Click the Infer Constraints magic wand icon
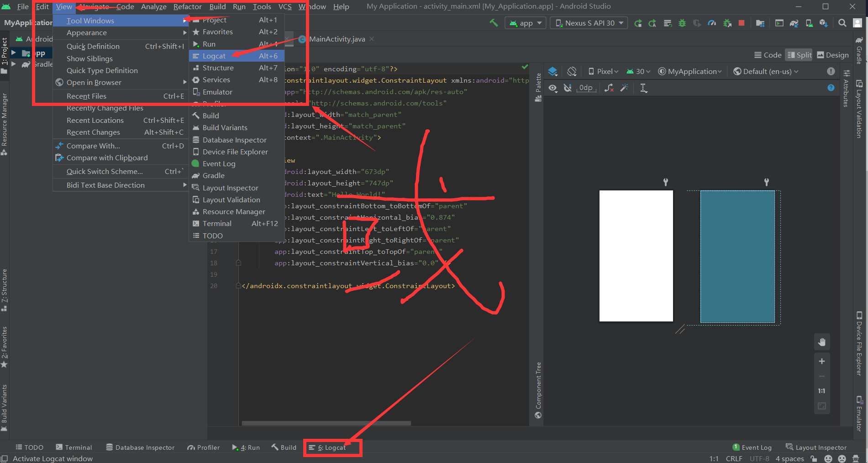 click(x=624, y=88)
